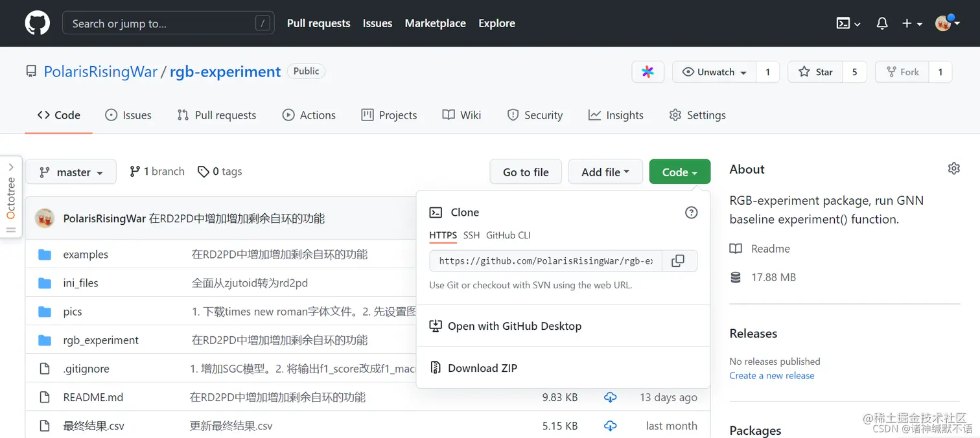Click the colorful star extension button
The image size is (980, 438).
point(648,72)
